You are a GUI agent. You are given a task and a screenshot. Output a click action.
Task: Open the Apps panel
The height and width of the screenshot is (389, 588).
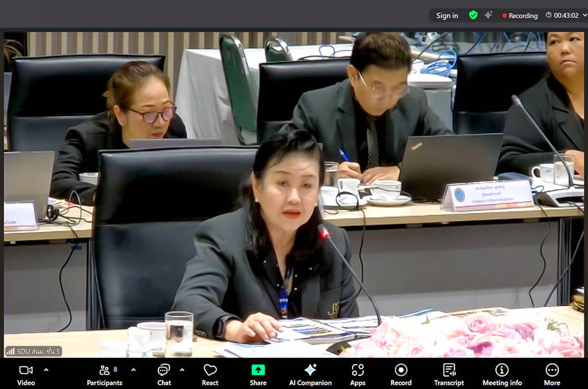pyautogui.click(x=358, y=374)
